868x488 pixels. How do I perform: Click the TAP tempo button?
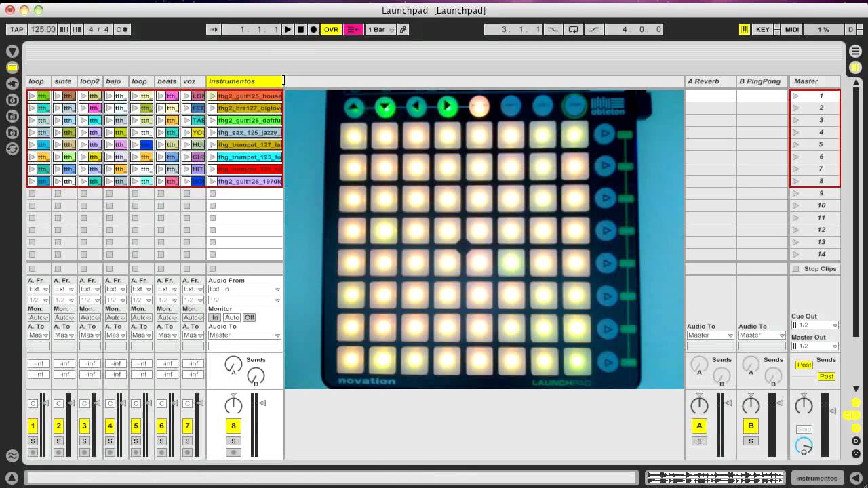(x=16, y=29)
